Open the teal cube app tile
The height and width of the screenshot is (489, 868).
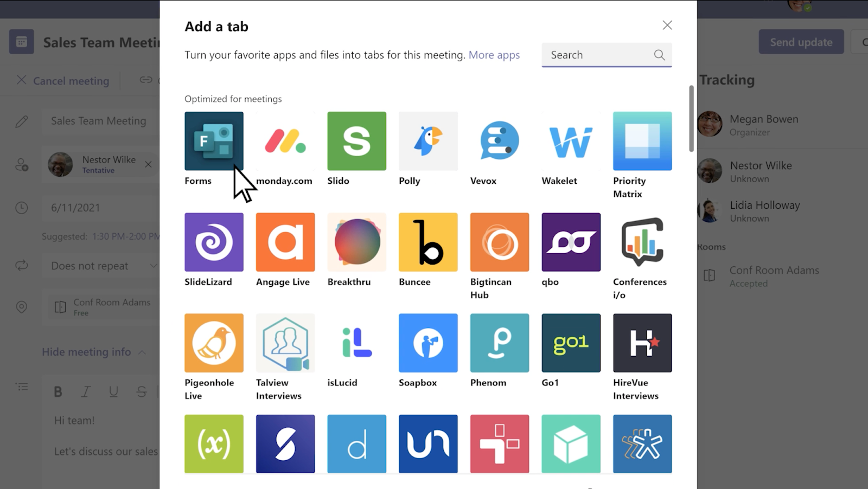tap(571, 443)
